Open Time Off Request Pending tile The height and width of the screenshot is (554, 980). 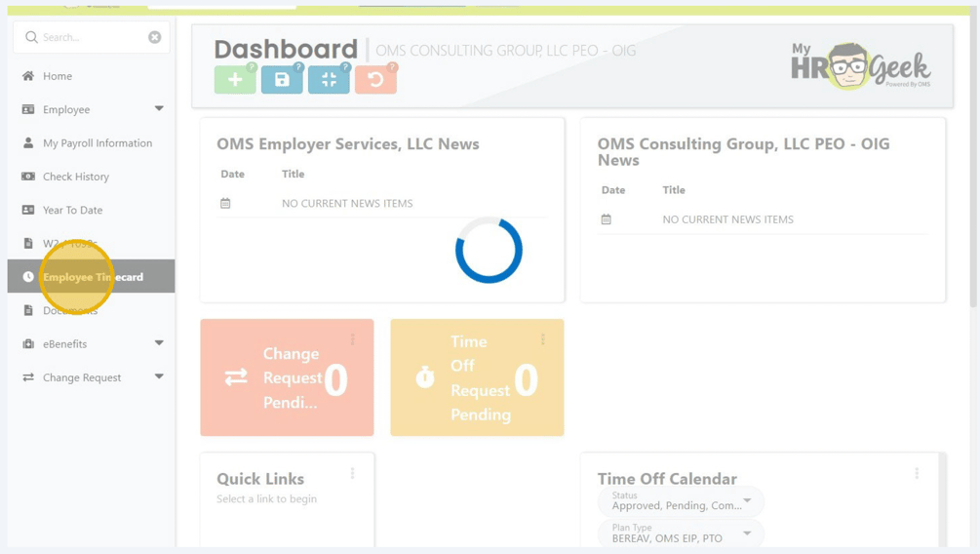tap(477, 377)
